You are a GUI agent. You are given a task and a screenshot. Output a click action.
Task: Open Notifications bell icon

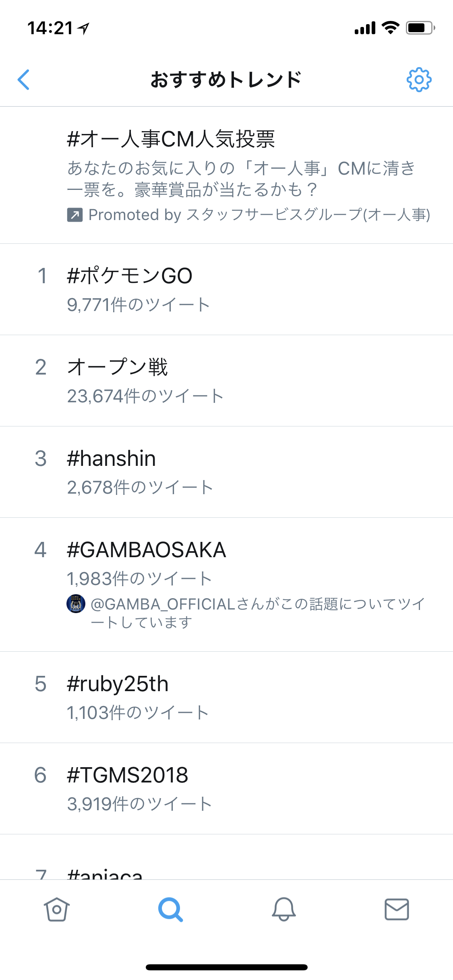(284, 909)
